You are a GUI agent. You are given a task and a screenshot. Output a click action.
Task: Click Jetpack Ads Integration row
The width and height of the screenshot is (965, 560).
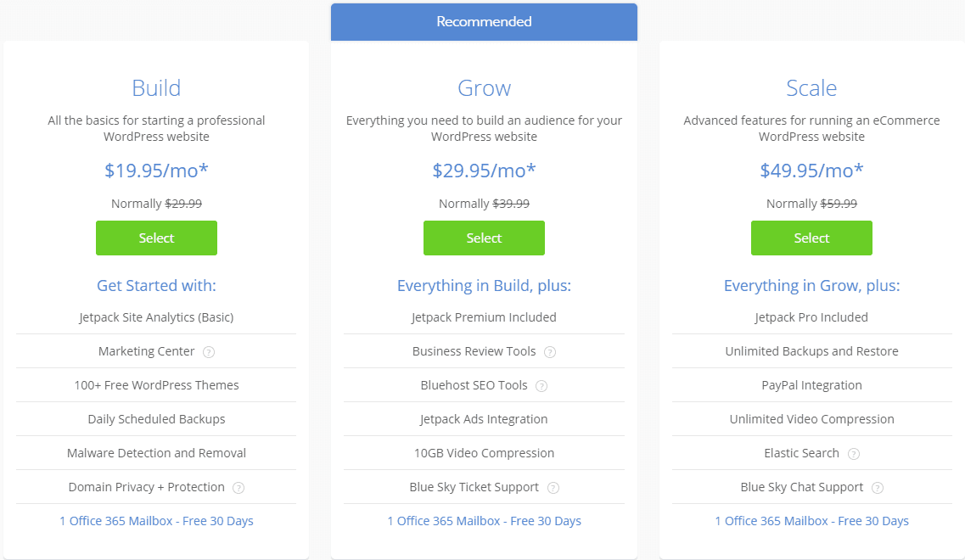484,419
